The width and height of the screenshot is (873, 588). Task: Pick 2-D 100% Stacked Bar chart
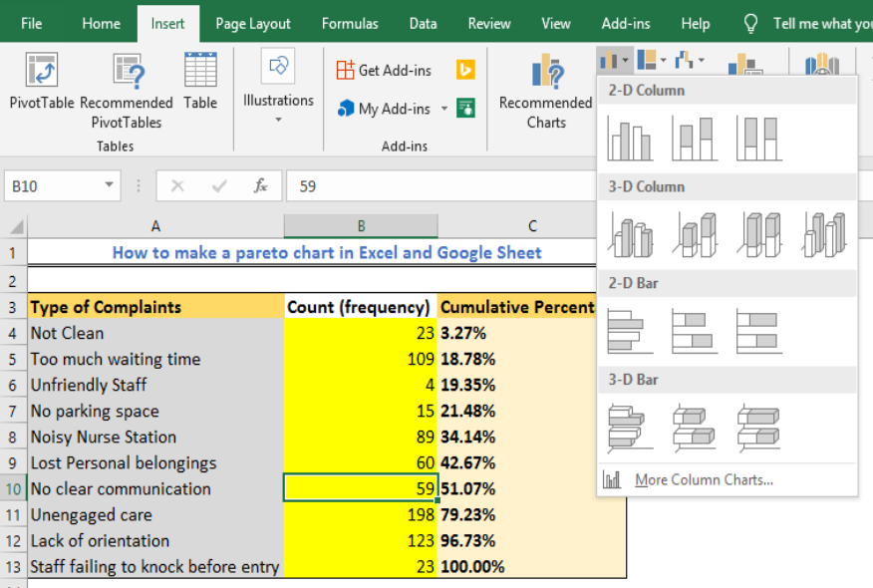click(758, 331)
